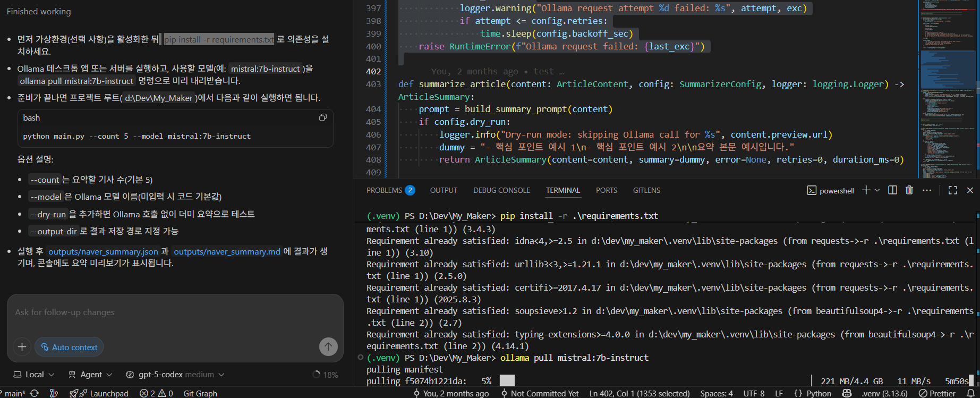Image resolution: width=980 pixels, height=398 pixels.
Task: Switch to the DEBUG CONSOLE tab
Action: [x=501, y=190]
